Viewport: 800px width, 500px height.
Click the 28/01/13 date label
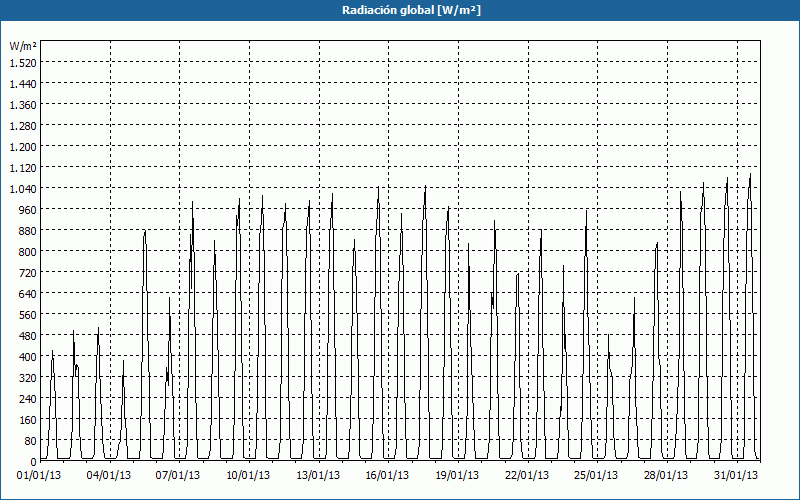[x=666, y=476]
